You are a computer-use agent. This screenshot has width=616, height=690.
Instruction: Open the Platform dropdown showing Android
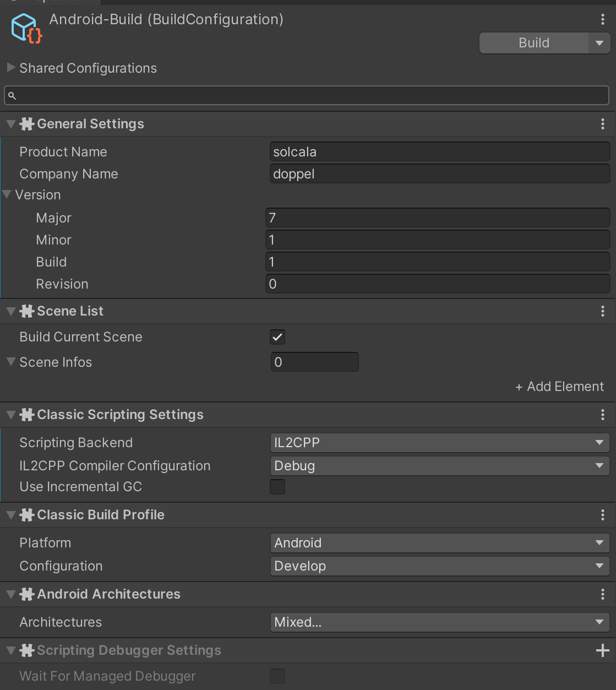pos(439,543)
